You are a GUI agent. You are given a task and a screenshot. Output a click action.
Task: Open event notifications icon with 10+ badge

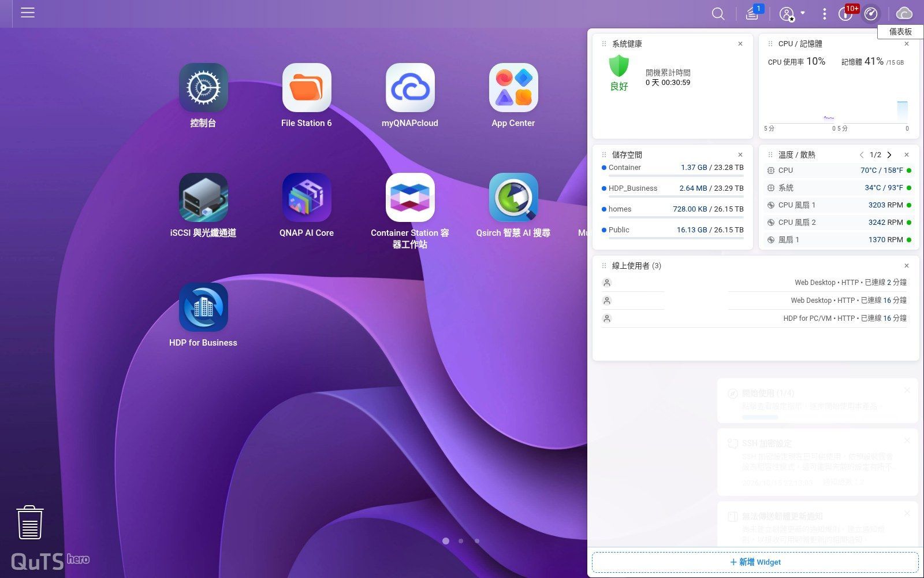pos(847,13)
